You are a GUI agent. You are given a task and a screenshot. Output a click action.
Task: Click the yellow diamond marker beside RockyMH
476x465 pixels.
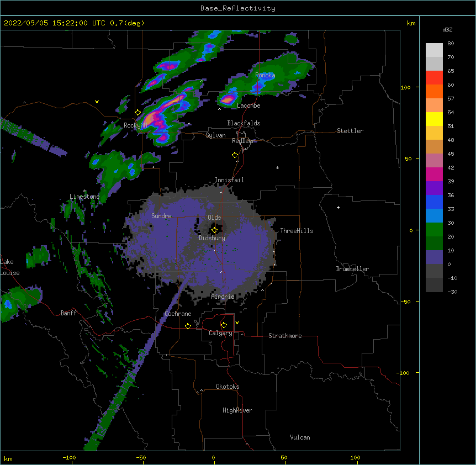137,113
